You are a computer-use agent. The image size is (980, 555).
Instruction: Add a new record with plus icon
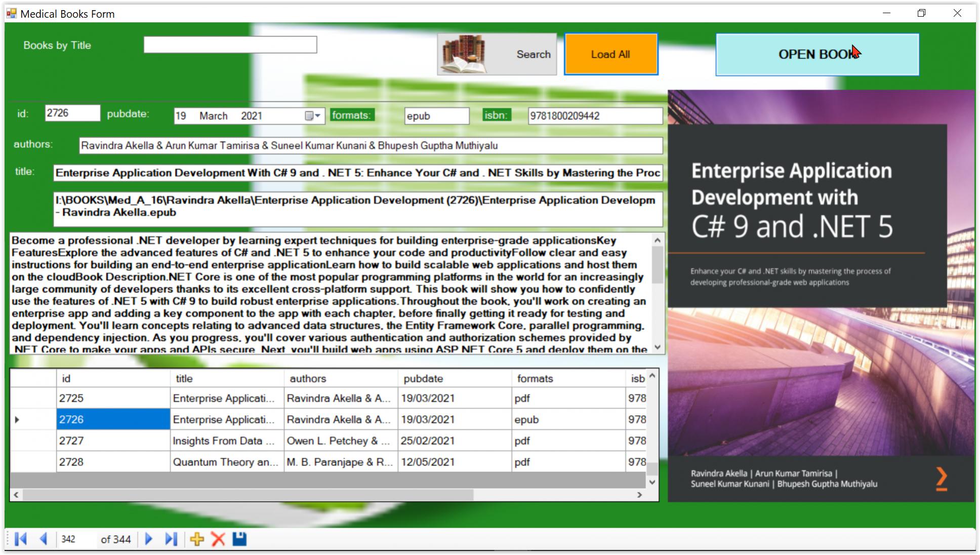tap(197, 539)
